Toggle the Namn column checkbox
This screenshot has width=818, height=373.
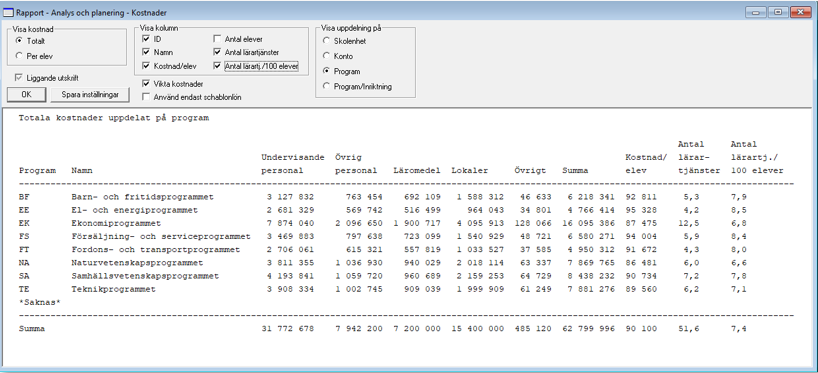point(146,53)
